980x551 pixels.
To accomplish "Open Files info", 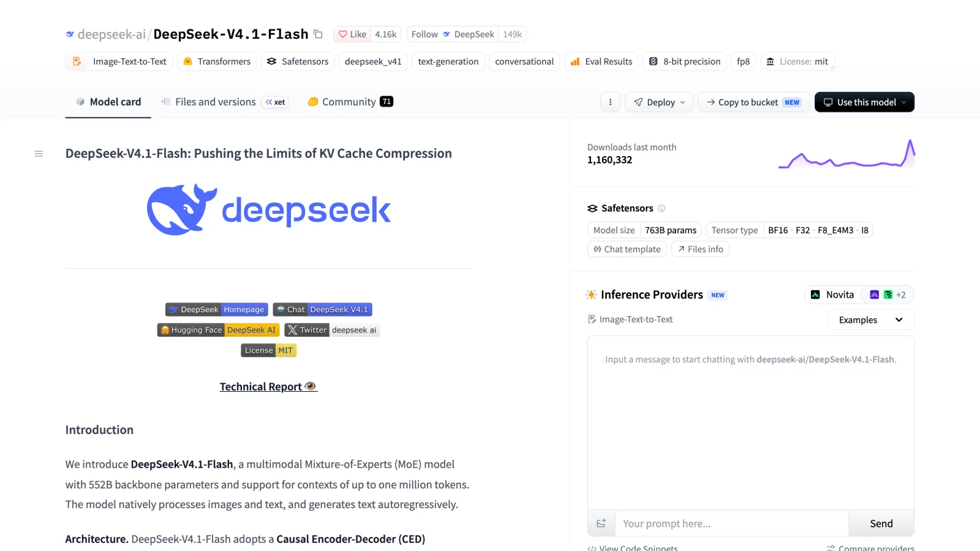I will [x=700, y=249].
